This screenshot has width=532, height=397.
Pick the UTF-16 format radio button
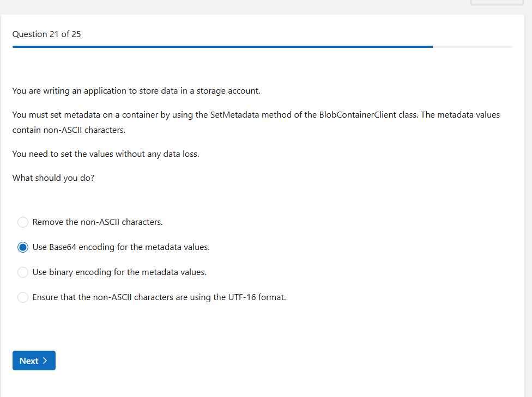[23, 297]
